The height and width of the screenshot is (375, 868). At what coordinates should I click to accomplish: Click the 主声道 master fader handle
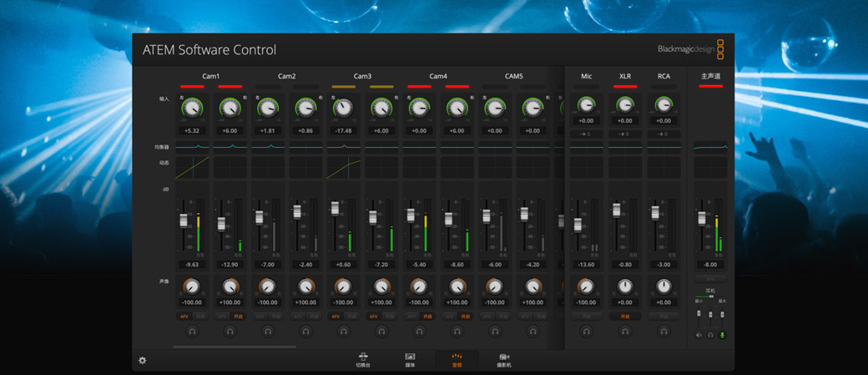(x=702, y=218)
